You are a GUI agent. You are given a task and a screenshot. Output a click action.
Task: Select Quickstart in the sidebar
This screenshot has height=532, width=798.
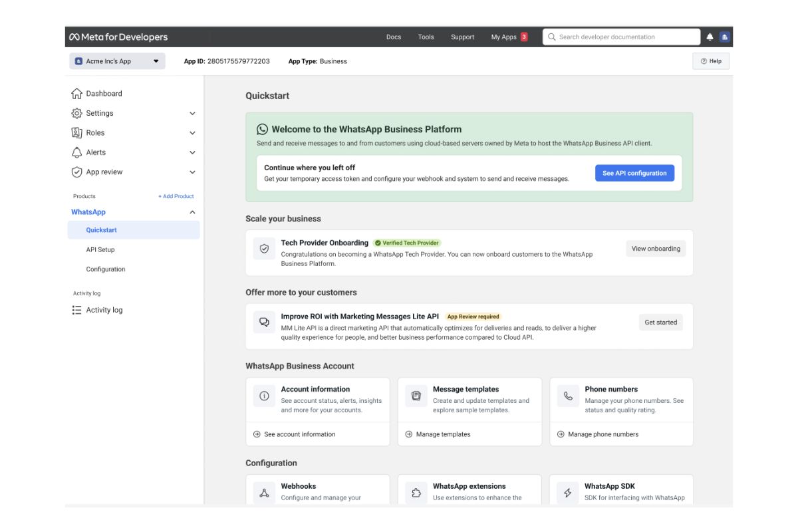tap(134, 230)
